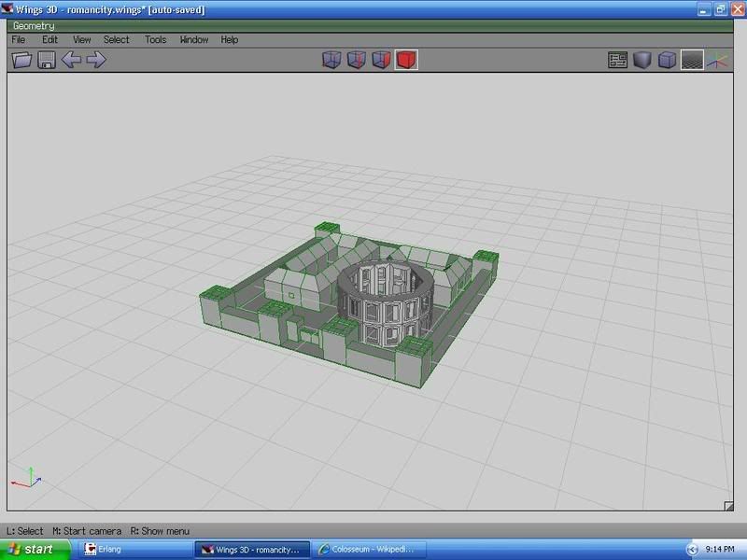Switch to vertex selection mode
747x560 pixels.
[332, 61]
